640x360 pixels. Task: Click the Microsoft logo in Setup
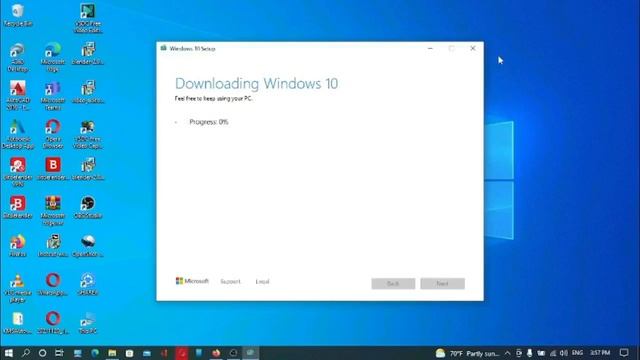tap(192, 281)
